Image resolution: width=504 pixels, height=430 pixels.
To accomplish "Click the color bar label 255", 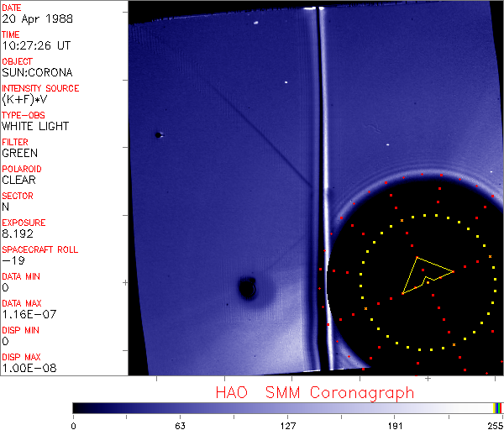I will pos(493,424).
